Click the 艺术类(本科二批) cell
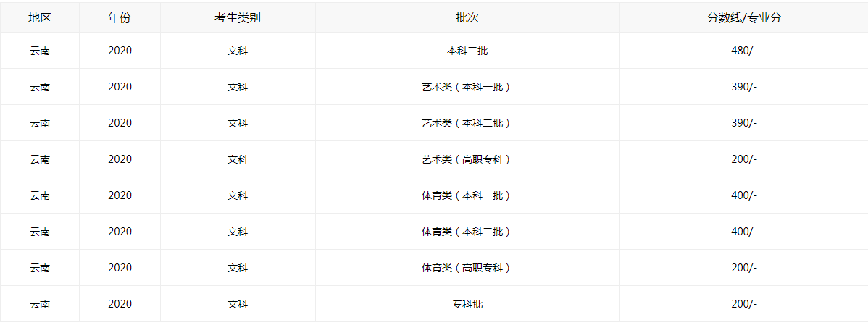 point(467,123)
